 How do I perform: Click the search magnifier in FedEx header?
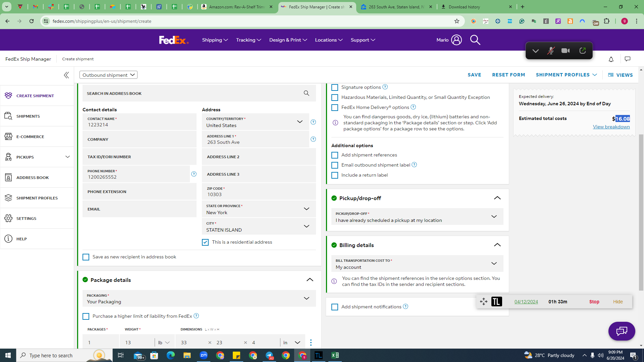point(475,40)
